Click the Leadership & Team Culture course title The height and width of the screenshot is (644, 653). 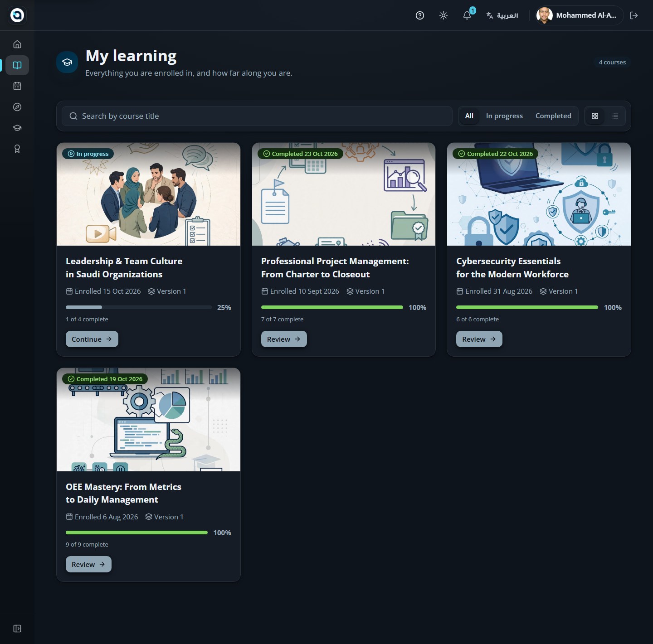(x=124, y=268)
